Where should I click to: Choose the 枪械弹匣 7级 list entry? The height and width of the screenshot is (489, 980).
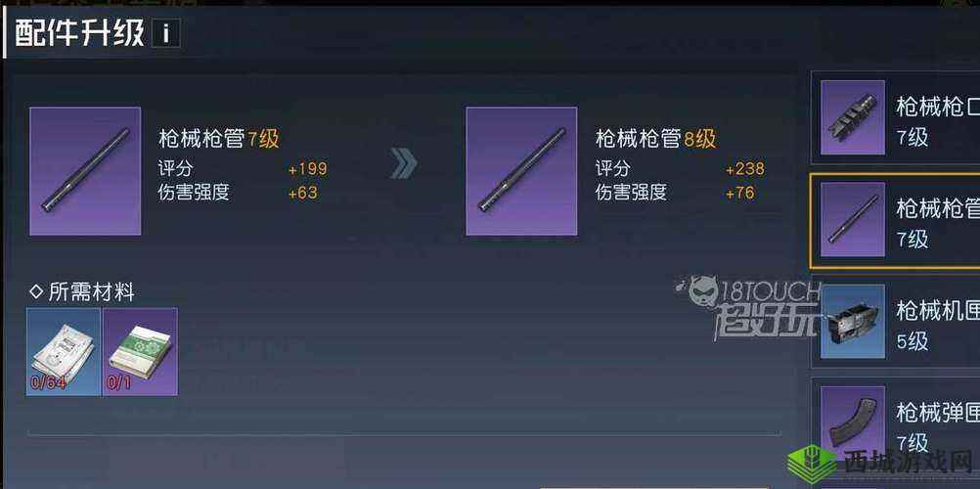[x=895, y=423]
